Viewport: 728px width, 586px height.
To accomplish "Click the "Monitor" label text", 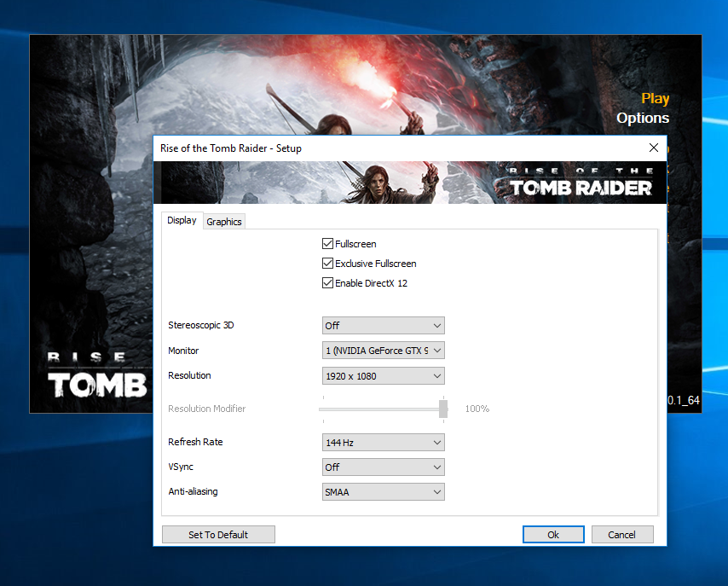I will [x=183, y=351].
